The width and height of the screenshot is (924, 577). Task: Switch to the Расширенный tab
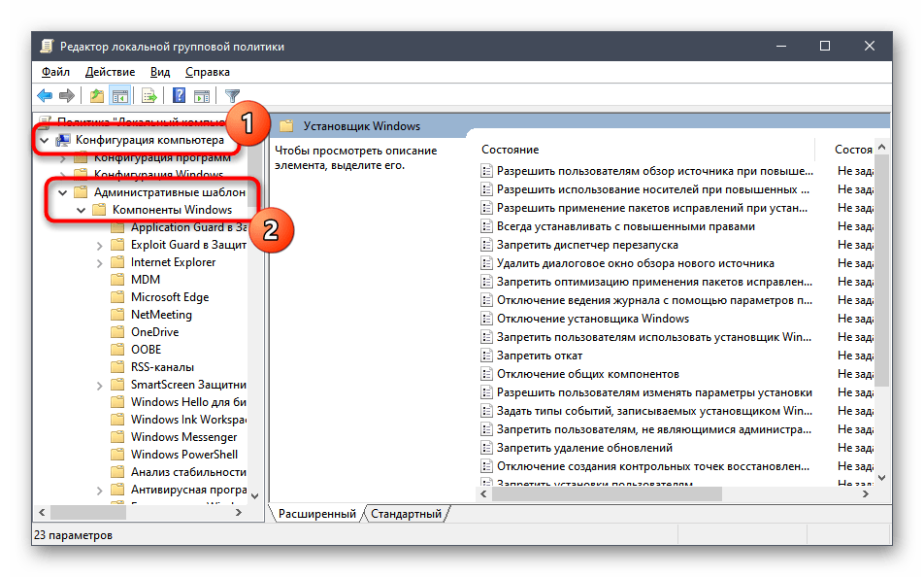click(x=316, y=514)
